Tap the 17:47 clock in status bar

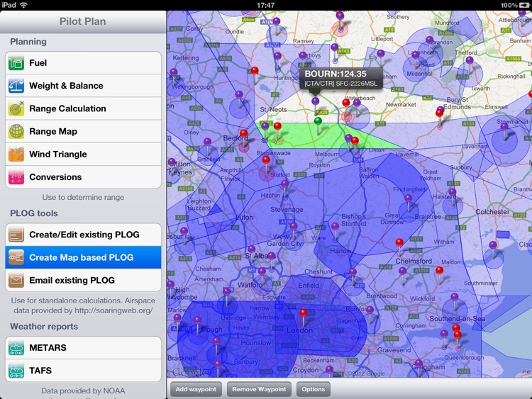click(x=266, y=5)
